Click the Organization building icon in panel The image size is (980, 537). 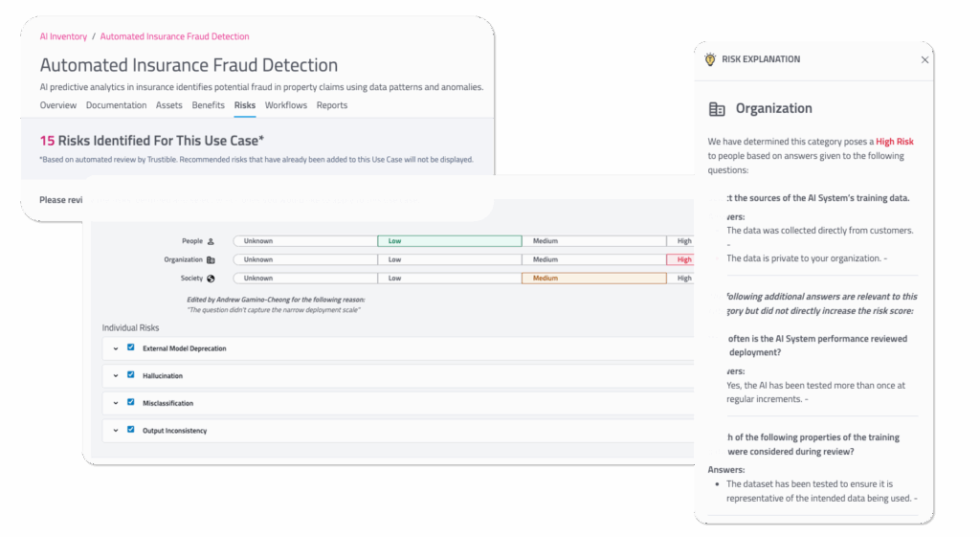tap(717, 109)
